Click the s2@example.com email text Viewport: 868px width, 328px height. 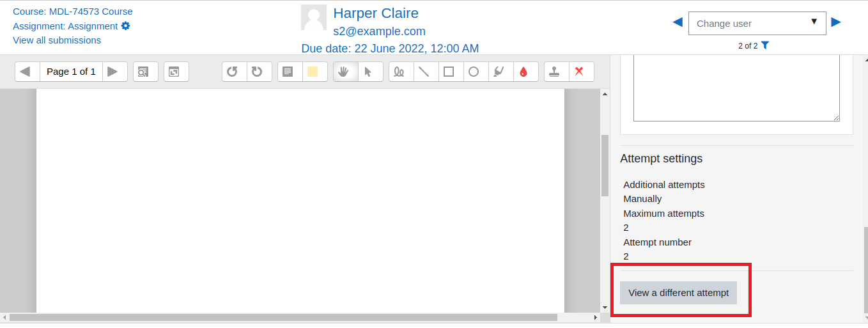pyautogui.click(x=379, y=31)
